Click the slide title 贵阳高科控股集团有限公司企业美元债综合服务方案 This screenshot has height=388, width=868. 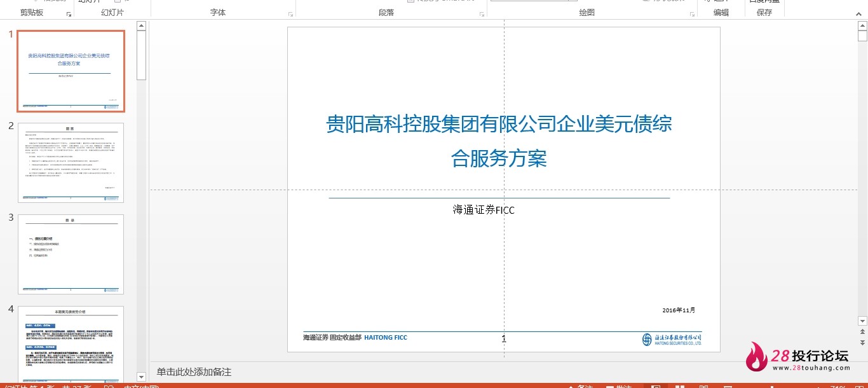tap(499, 141)
